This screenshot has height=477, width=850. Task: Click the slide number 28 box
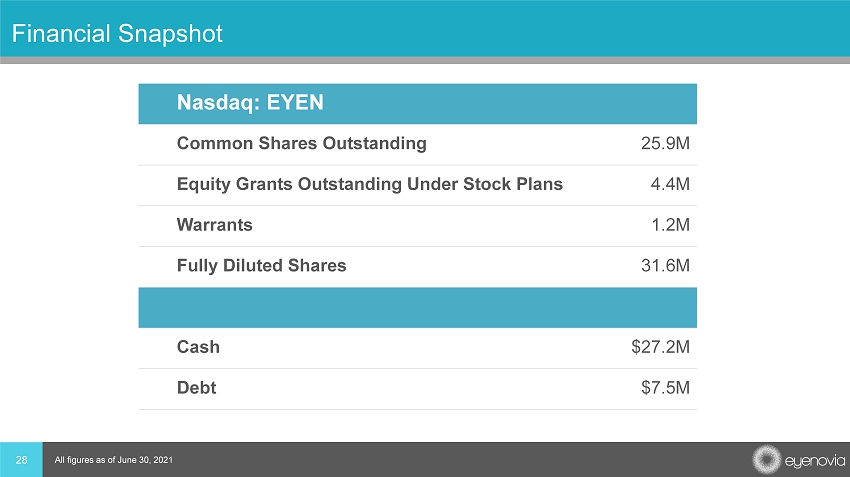pyautogui.click(x=21, y=459)
